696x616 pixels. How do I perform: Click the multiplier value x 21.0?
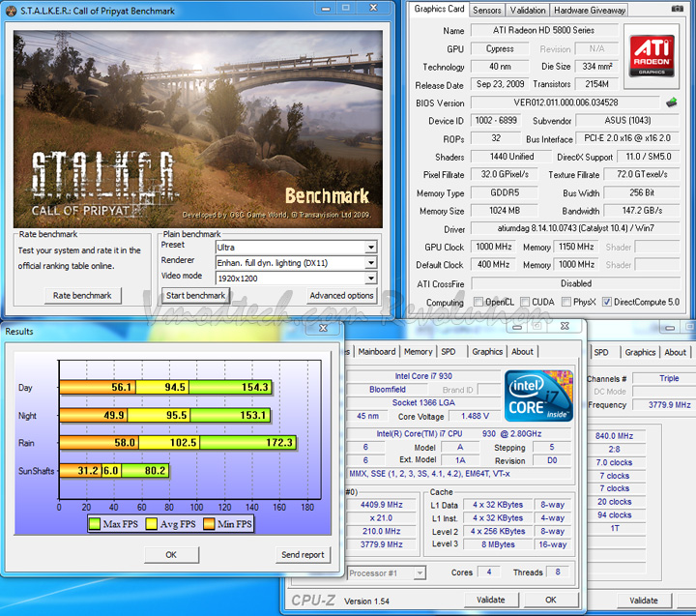point(382,518)
